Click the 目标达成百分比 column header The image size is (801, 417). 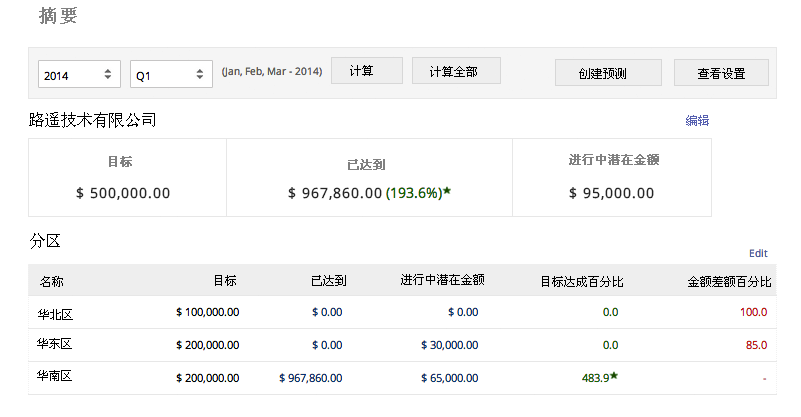(582, 282)
